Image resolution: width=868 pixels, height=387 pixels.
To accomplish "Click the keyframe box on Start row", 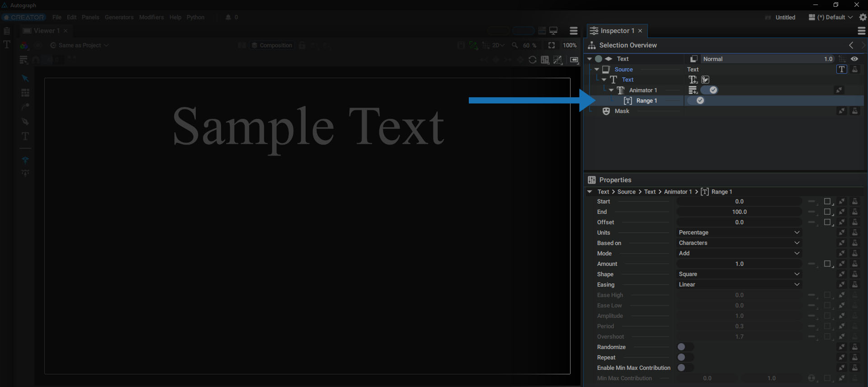I will pos(828,202).
